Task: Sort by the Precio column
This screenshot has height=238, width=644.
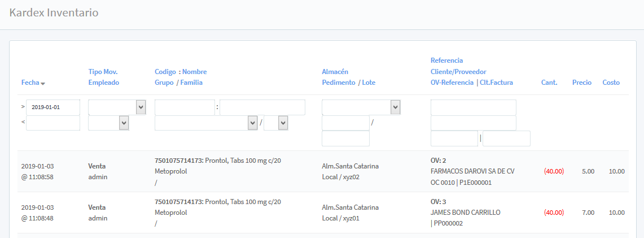Action: [581, 83]
